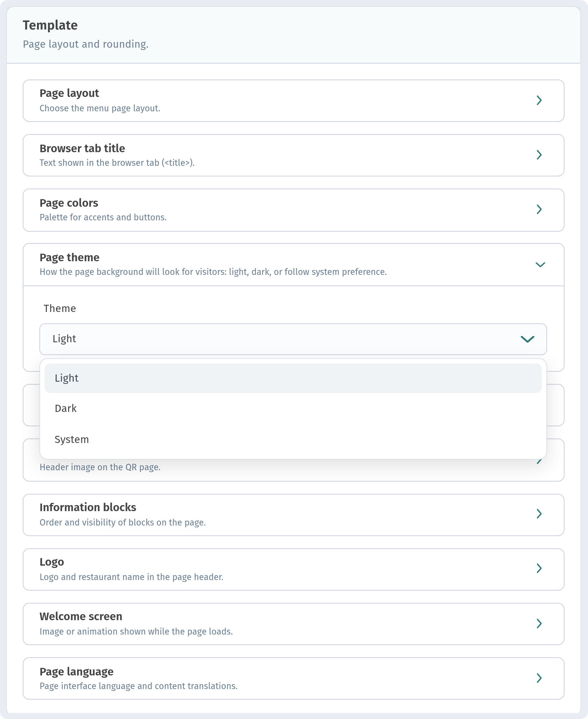Click the Page theme heading

click(x=70, y=257)
